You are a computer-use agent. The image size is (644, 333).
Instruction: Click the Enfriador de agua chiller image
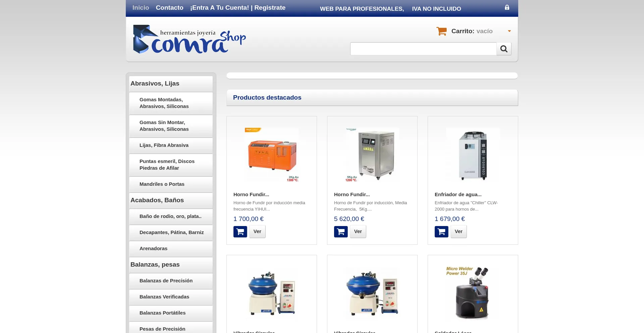click(x=473, y=155)
